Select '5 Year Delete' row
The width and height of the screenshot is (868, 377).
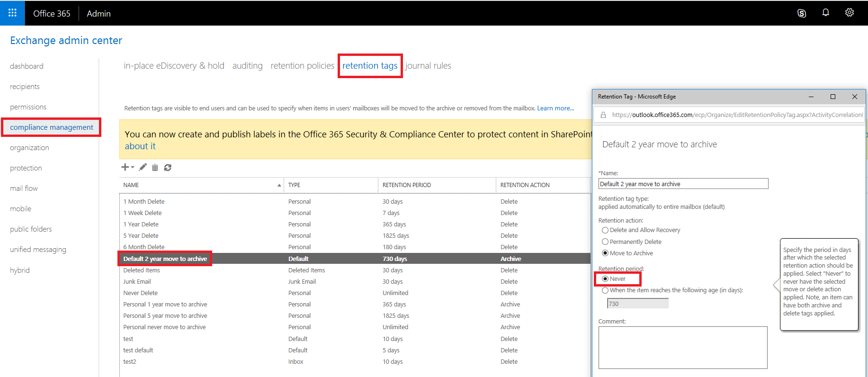tap(355, 236)
